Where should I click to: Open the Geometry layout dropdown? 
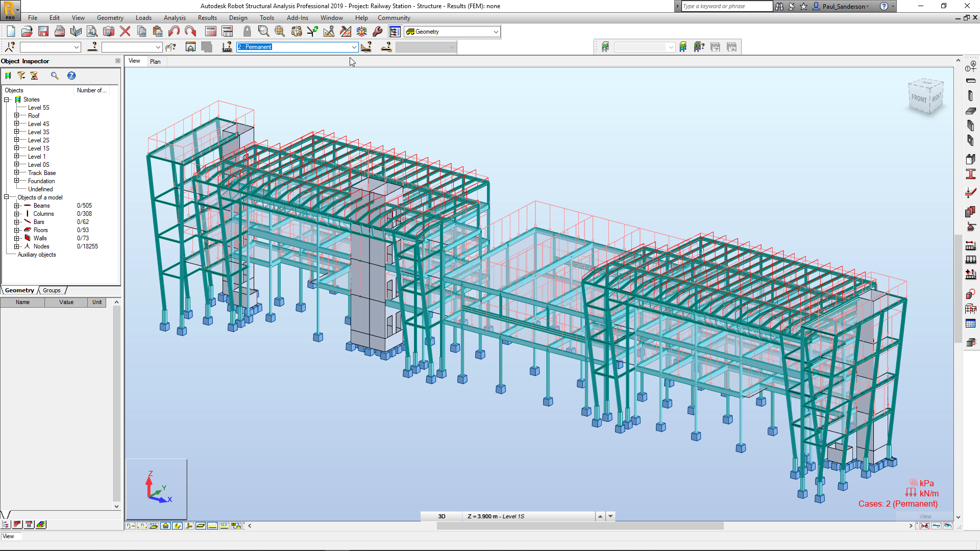(496, 32)
